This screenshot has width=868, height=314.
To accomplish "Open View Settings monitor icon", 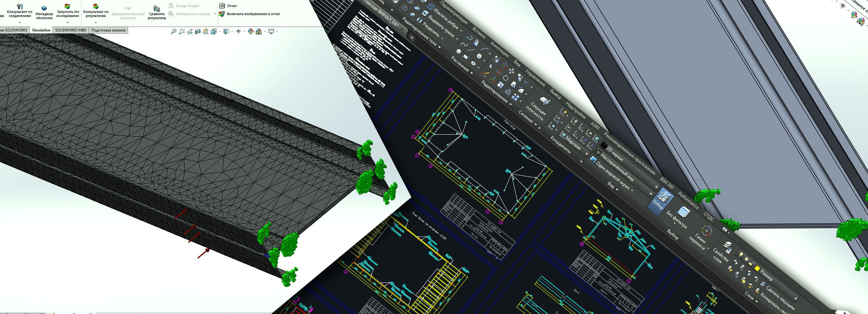I will [271, 32].
